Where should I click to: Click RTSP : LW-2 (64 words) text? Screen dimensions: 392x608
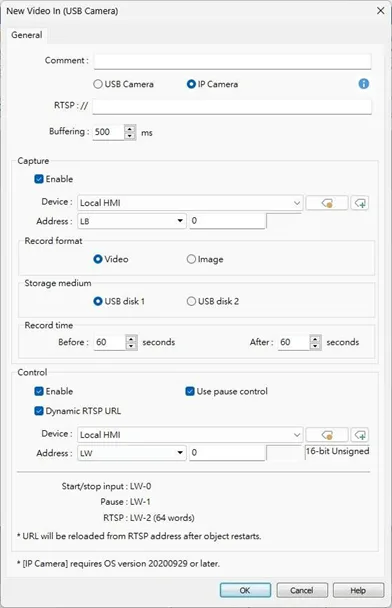(x=149, y=518)
